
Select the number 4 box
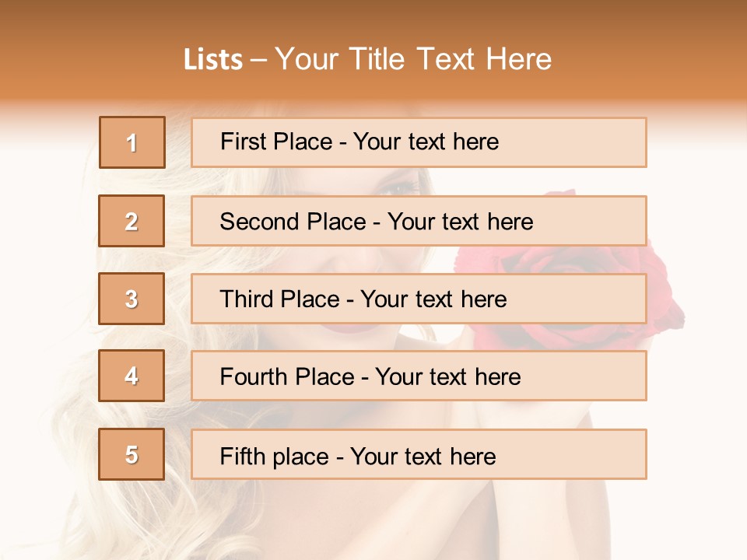tap(132, 376)
